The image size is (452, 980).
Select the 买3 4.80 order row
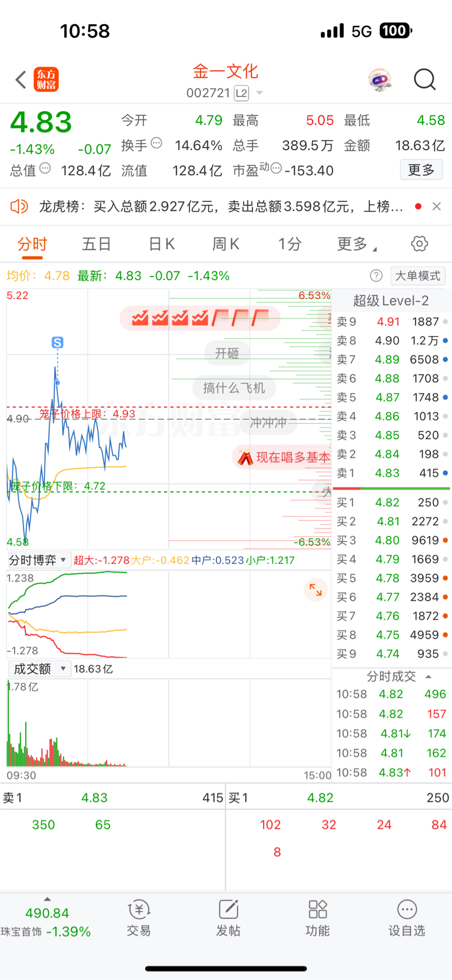coord(393,540)
